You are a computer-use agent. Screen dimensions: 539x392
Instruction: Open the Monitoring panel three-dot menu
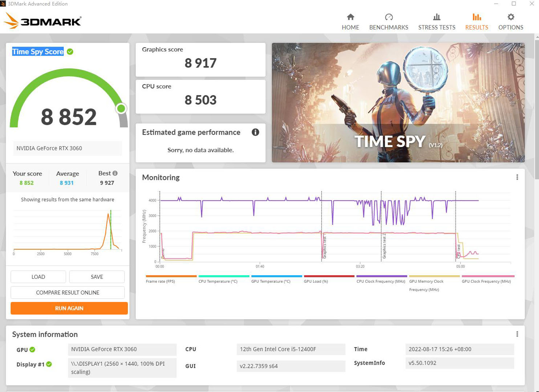tap(517, 177)
